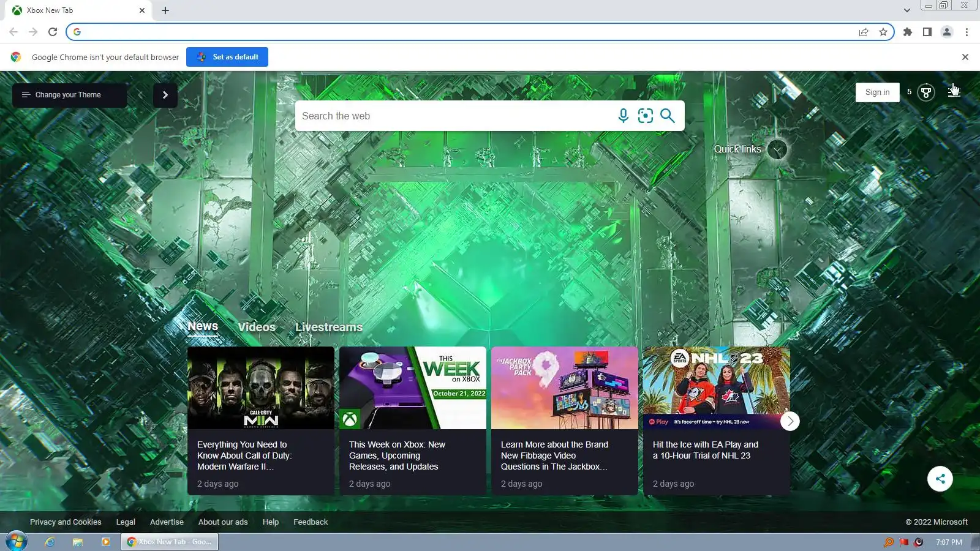The width and height of the screenshot is (980, 551).
Task: Open Windows Media Player from the taskbar
Action: pyautogui.click(x=106, y=542)
